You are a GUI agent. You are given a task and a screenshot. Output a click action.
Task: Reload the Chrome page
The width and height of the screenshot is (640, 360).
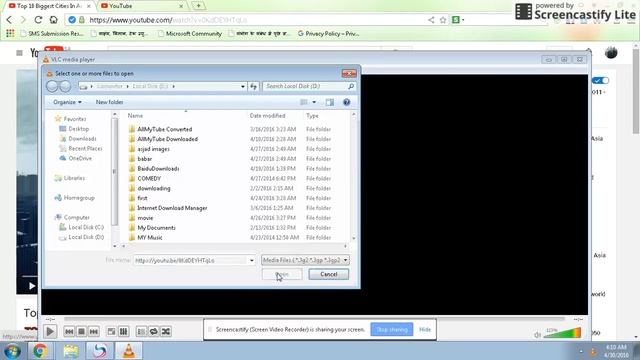38,20
